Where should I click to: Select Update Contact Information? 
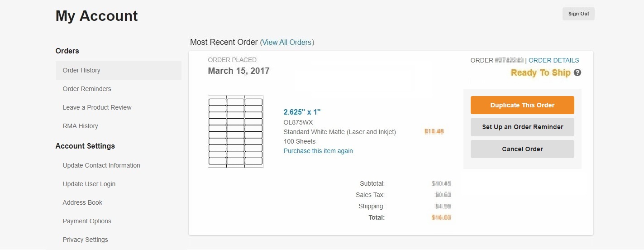pos(101,165)
